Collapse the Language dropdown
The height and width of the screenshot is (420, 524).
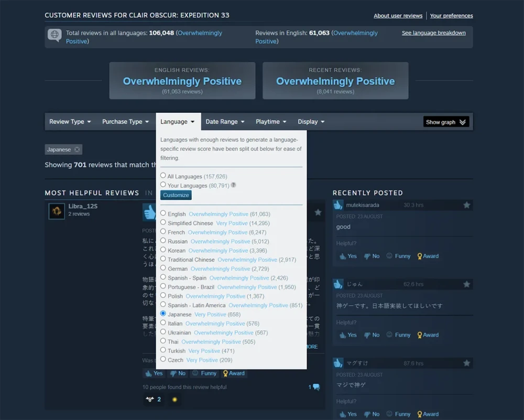pyautogui.click(x=178, y=122)
